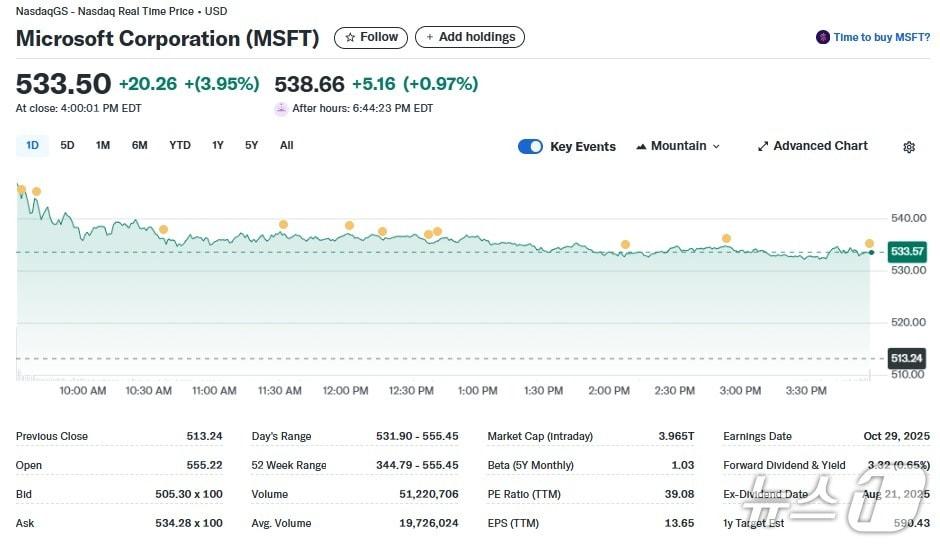This screenshot has height=546, width=940.
Task: Click the plus icon in Add holdings
Action: pyautogui.click(x=430, y=38)
